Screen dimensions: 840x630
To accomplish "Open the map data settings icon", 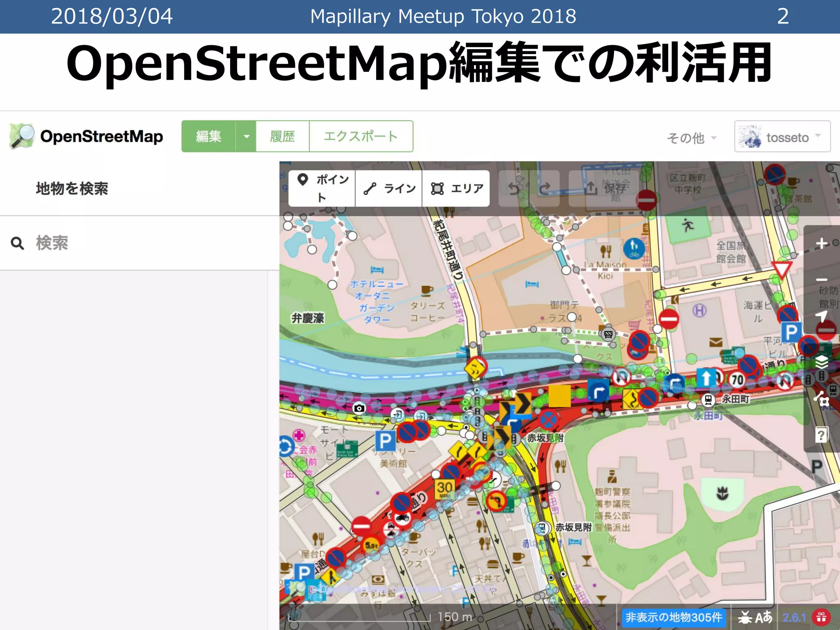I will coord(821,398).
